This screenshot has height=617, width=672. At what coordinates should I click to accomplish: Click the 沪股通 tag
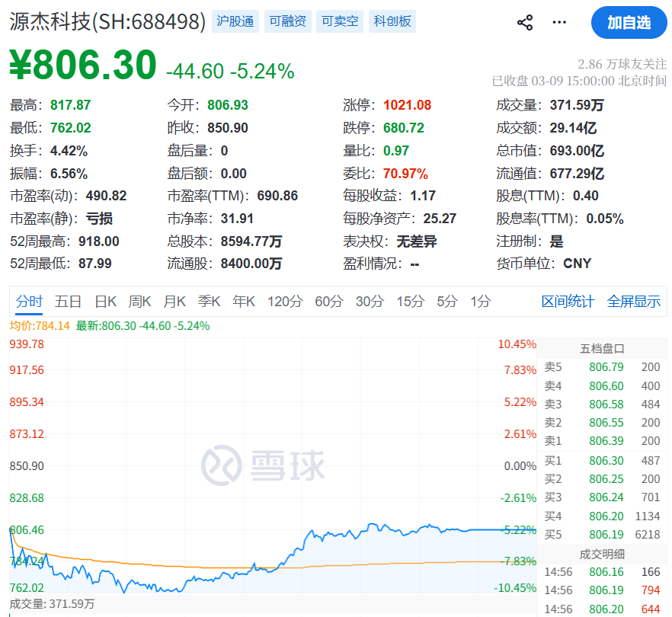click(x=235, y=21)
